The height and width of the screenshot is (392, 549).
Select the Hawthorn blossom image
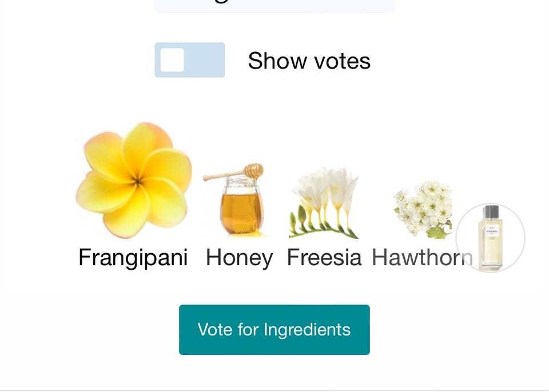(424, 209)
